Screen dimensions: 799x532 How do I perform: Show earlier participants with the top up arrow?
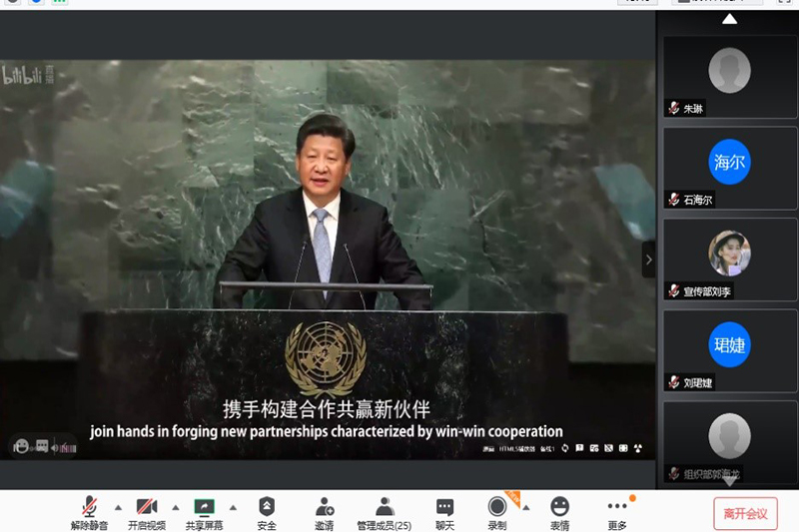[730, 19]
